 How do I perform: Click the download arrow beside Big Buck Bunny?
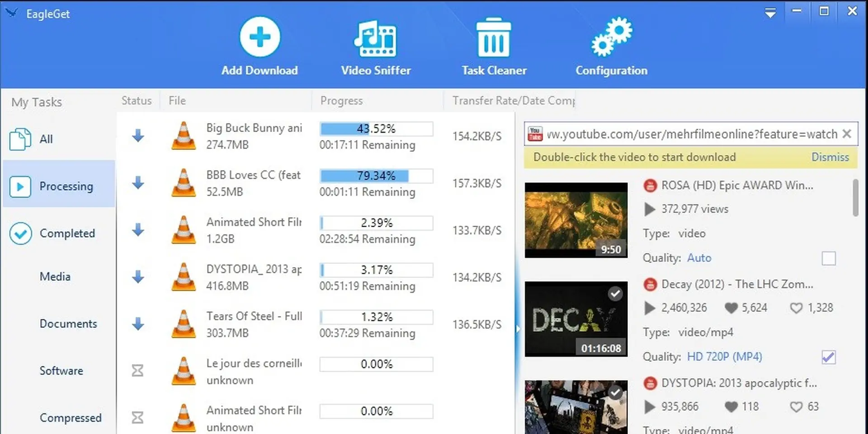coord(137,136)
